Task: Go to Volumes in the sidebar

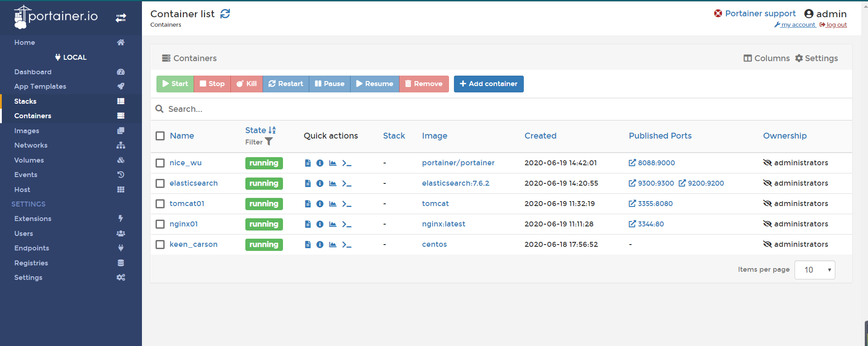Action: [71, 160]
